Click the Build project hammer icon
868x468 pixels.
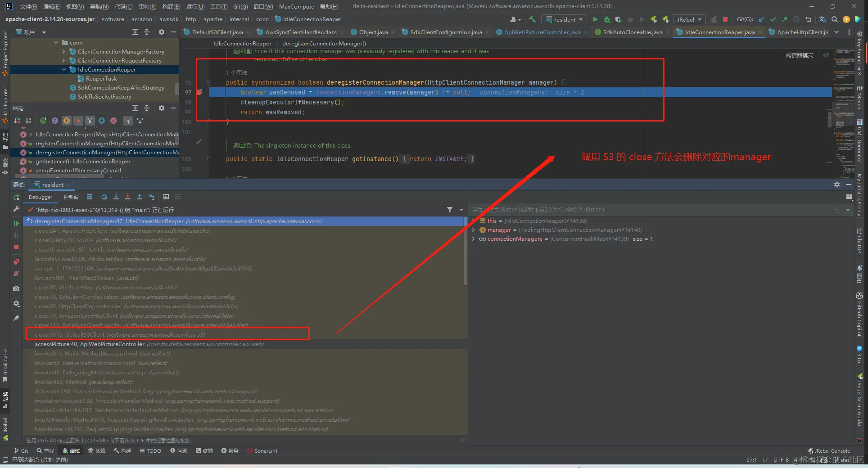point(533,19)
